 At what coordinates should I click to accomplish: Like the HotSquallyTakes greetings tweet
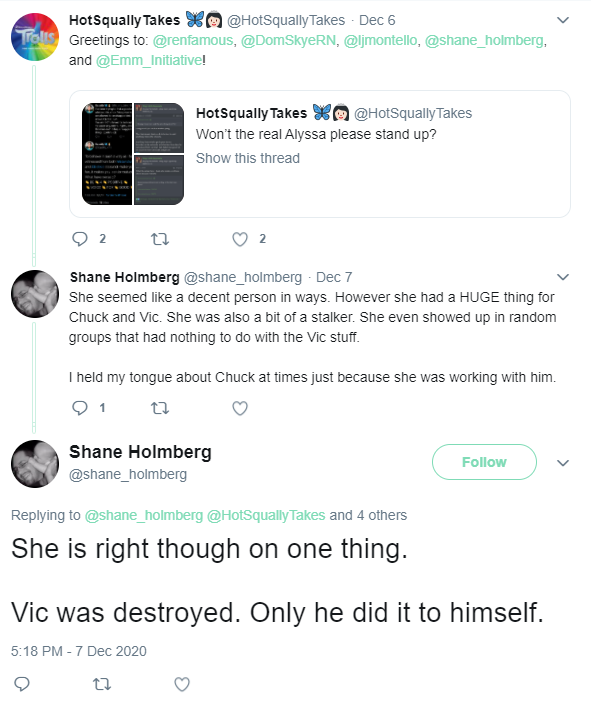(x=240, y=239)
